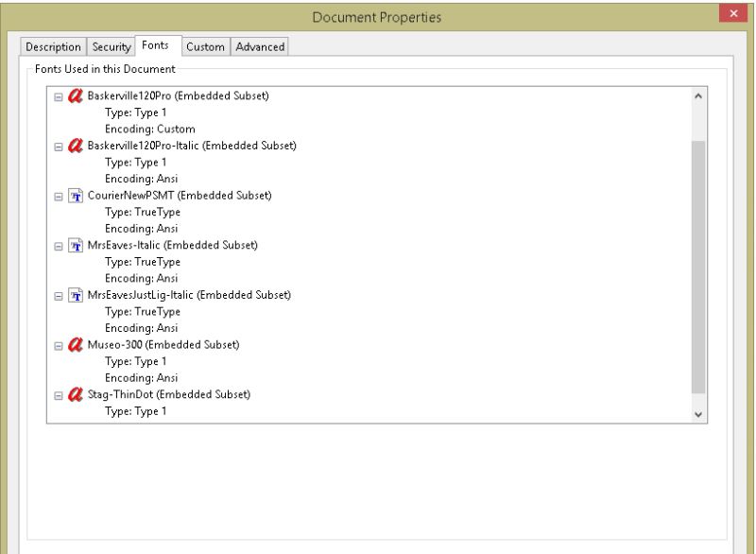The width and height of the screenshot is (756, 554).
Task: Open the Security tab
Action: (111, 46)
